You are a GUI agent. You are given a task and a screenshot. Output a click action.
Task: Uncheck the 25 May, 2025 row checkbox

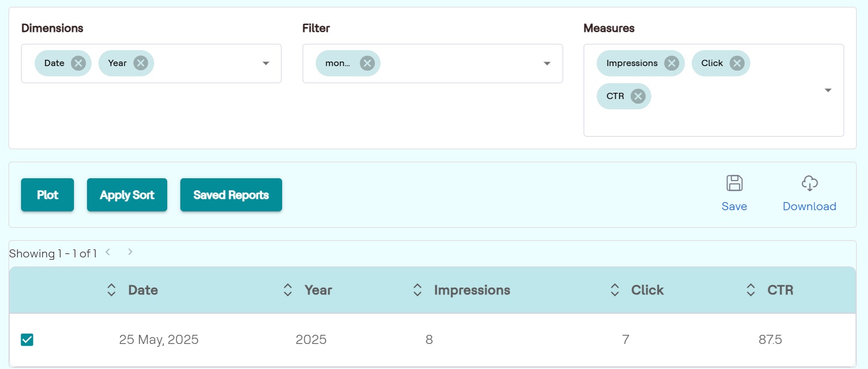27,340
